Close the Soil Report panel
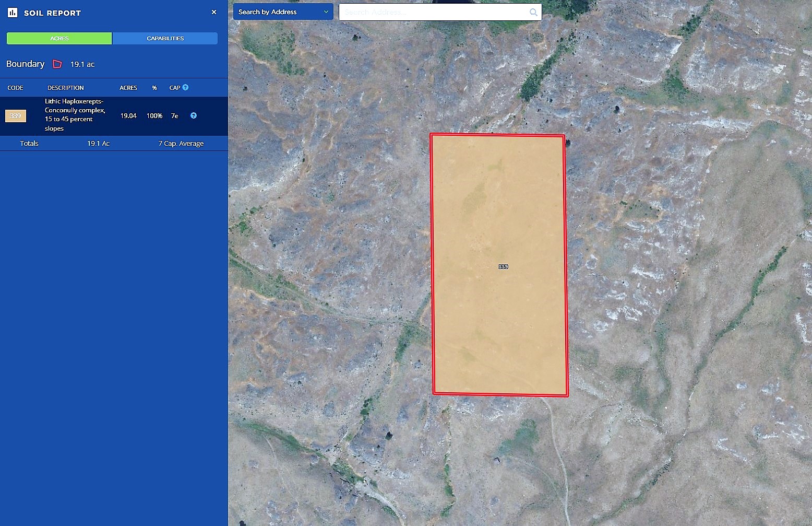The height and width of the screenshot is (526, 812). click(x=214, y=12)
